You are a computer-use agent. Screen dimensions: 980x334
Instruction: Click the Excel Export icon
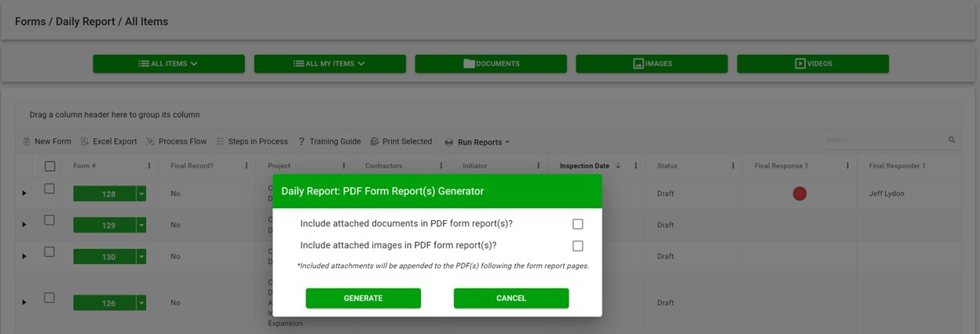pyautogui.click(x=85, y=141)
